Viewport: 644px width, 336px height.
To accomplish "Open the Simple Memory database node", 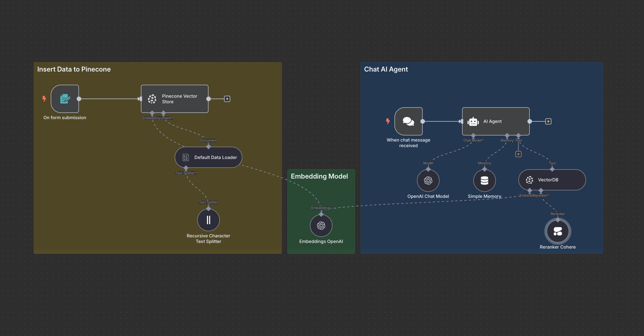I will 484,180.
